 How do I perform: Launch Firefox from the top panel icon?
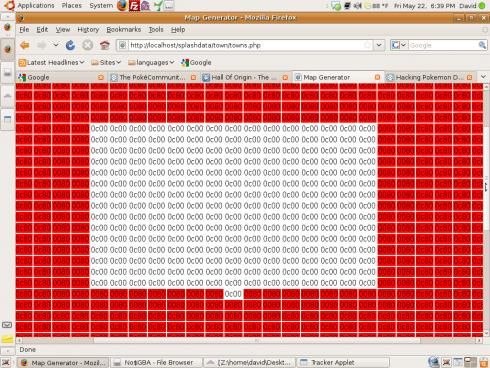point(122,6)
